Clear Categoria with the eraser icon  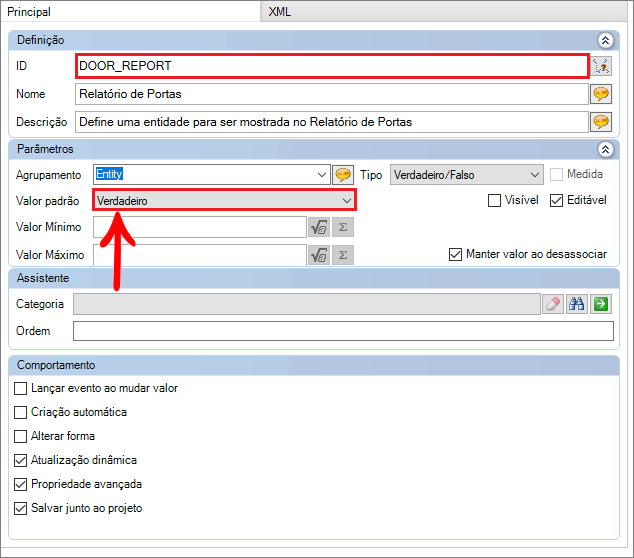click(x=553, y=304)
